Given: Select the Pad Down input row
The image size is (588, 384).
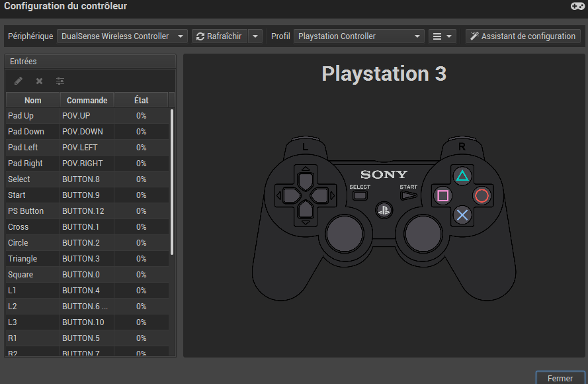Looking at the screenshot, I should click(x=87, y=131).
